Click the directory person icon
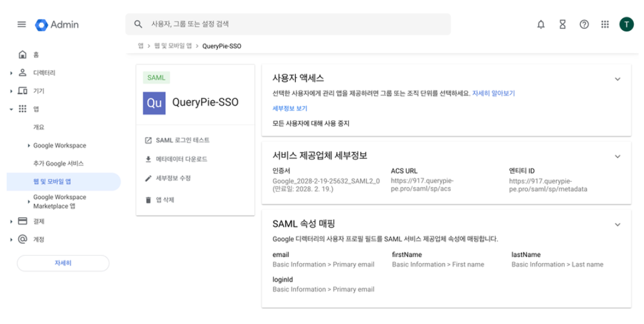The width and height of the screenshot is (644, 324). coord(22,72)
